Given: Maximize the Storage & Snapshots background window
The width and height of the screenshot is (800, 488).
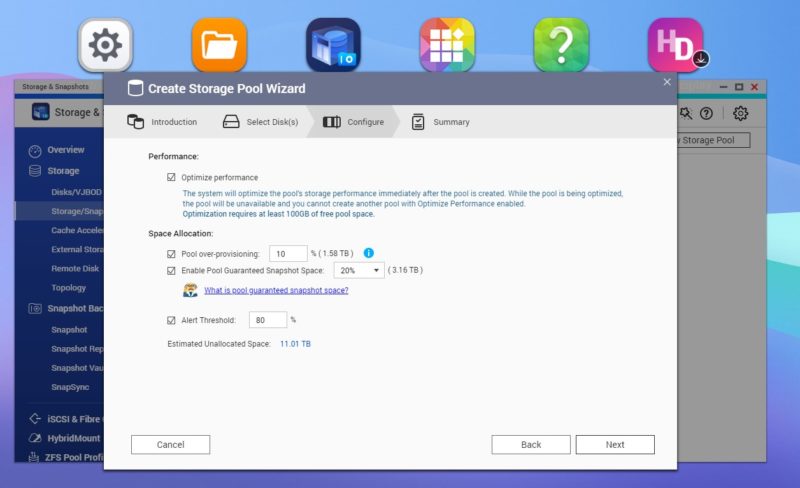Looking at the screenshot, I should click(x=739, y=87).
